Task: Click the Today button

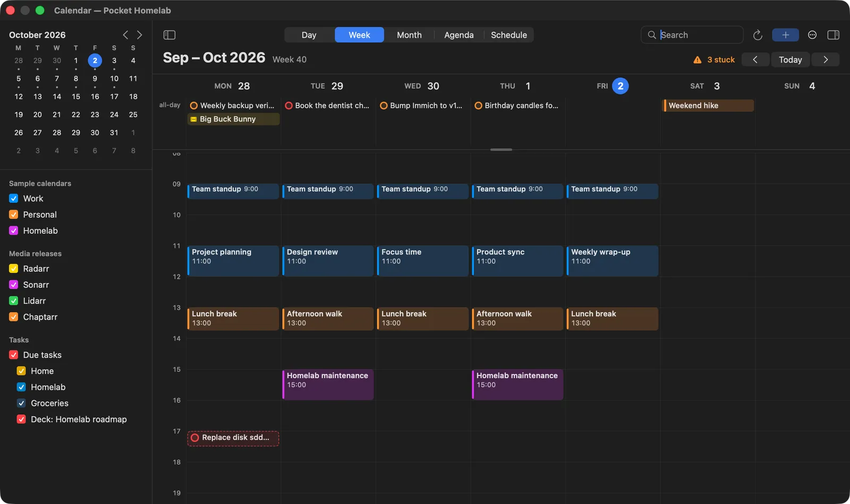Action: [790, 59]
